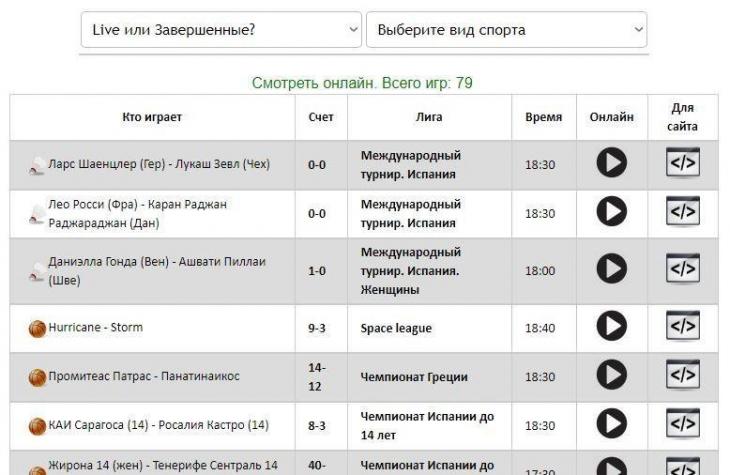Get embed code for Ларс Шаенцлер match
Screen dimensions: 730x475
(682, 164)
